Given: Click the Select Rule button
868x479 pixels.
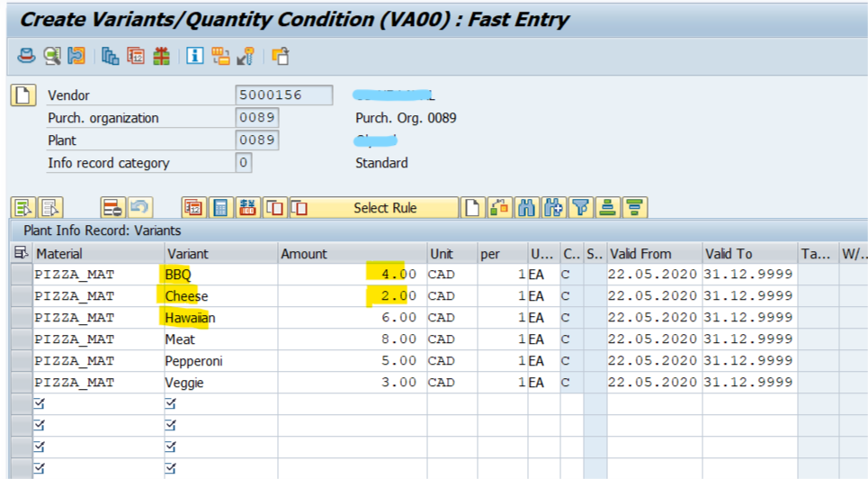Looking at the screenshot, I should pos(384,208).
